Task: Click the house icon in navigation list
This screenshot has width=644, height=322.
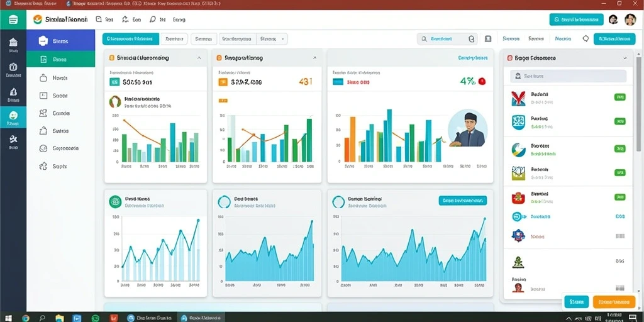Action: pos(43,131)
